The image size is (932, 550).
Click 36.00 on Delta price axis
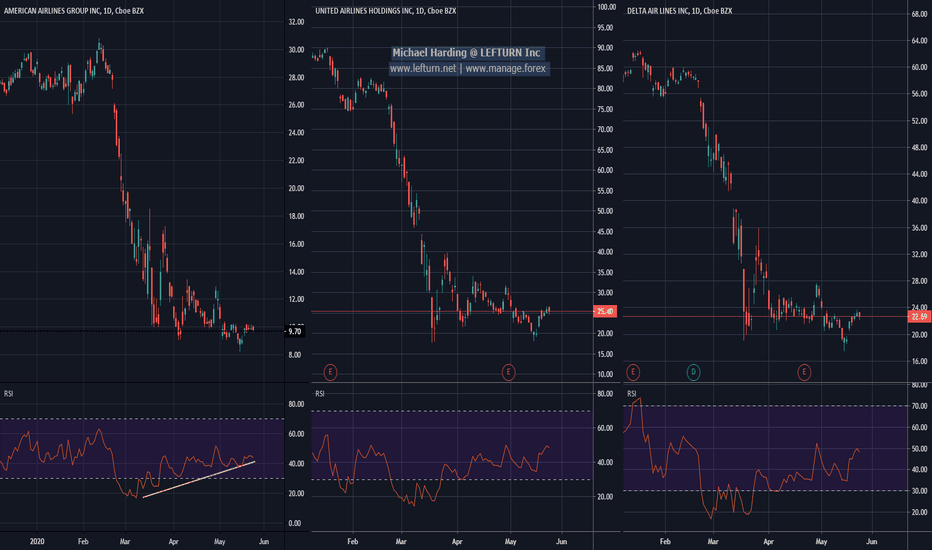click(x=920, y=228)
